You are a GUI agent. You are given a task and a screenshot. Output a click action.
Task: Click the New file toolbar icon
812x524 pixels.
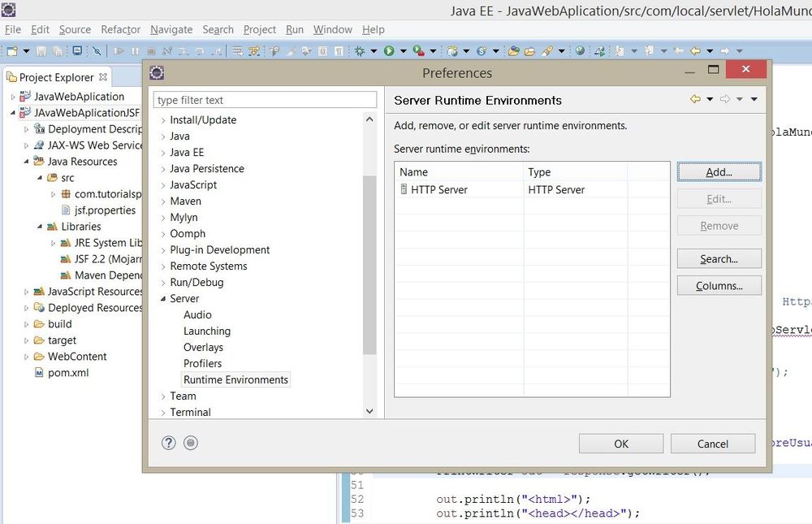[11, 50]
